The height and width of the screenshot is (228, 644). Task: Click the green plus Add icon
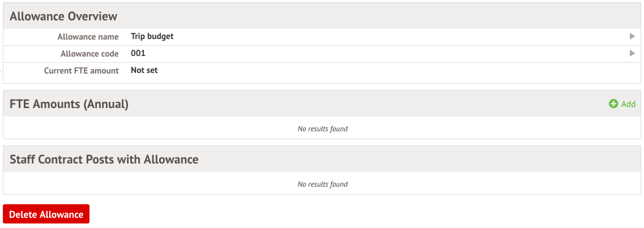click(x=613, y=104)
